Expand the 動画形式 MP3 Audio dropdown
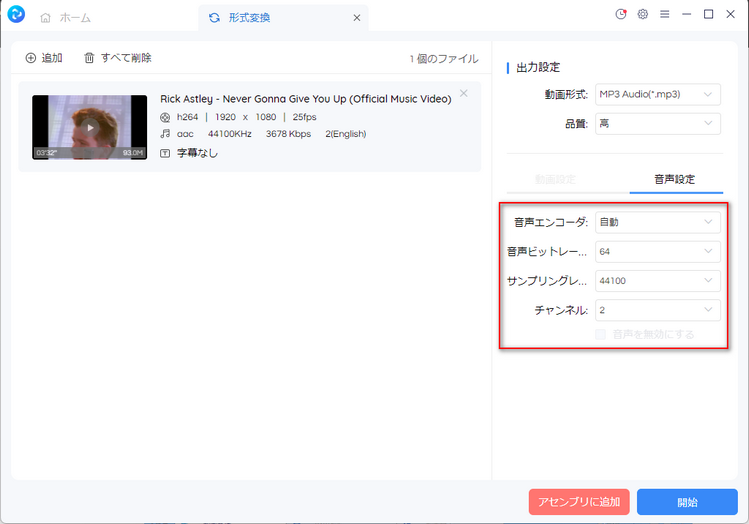This screenshot has width=749, height=524. (x=657, y=95)
